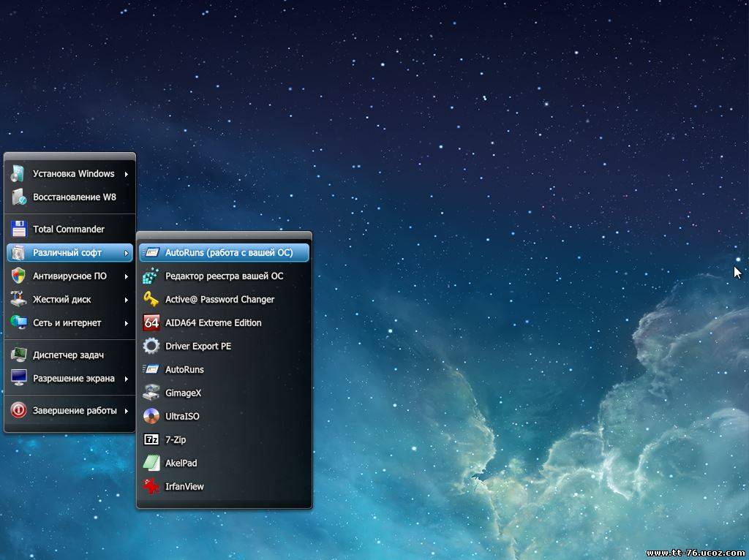Click the Сеть и интернет globe icon
This screenshot has width=749, height=560.
[18, 322]
